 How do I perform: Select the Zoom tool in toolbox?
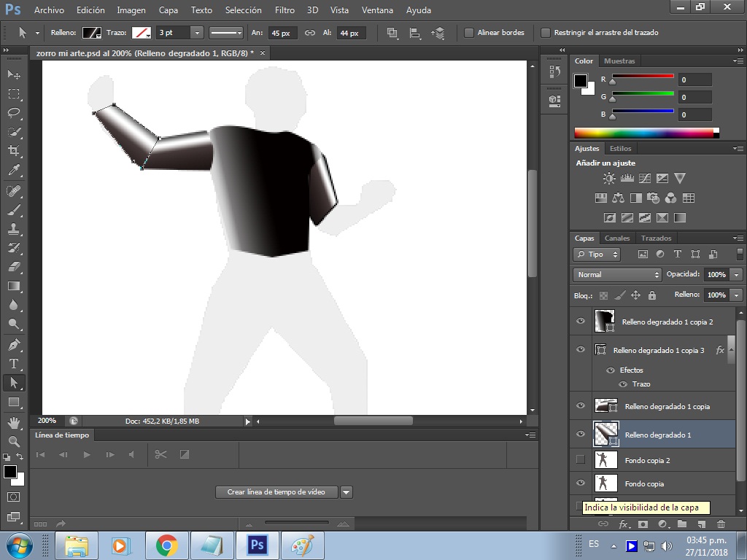point(14,441)
